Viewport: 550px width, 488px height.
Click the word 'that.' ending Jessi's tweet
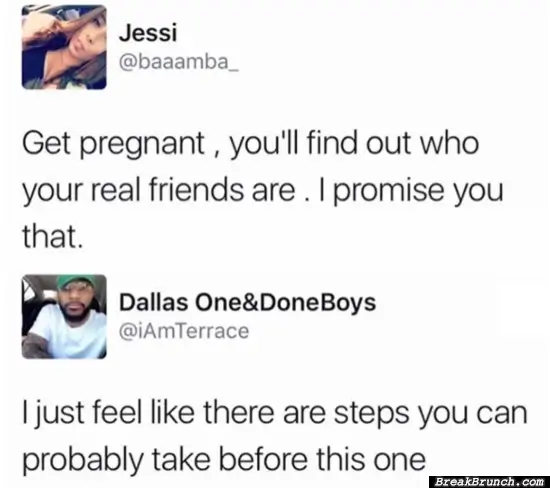53,236
